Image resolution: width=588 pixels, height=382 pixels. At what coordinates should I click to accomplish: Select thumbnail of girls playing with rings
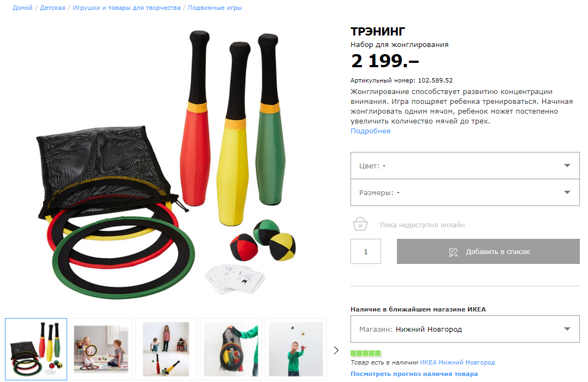(101, 349)
